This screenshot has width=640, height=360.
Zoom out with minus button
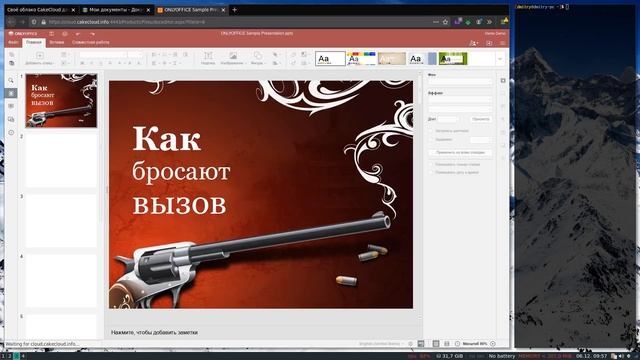point(457,344)
